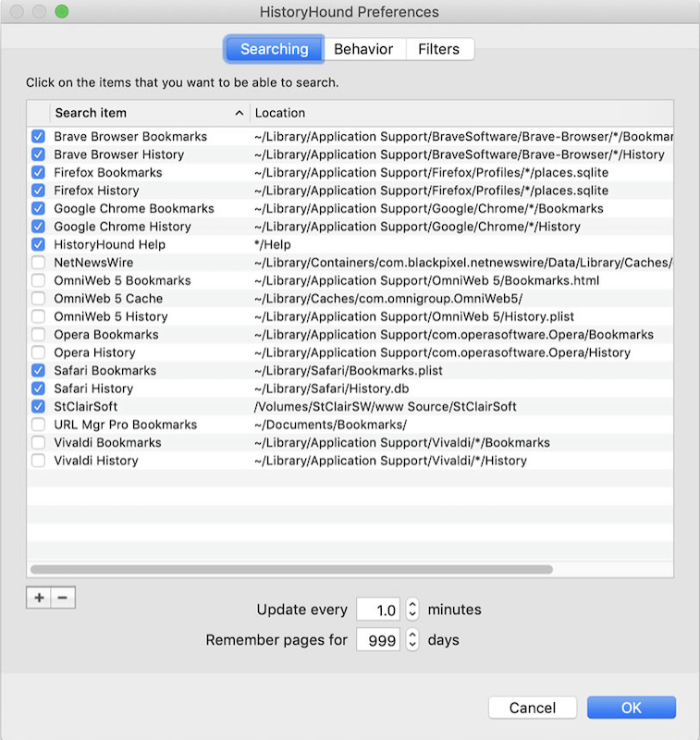
Task: Enable Opera Bookmarks for searching
Action: point(38,335)
